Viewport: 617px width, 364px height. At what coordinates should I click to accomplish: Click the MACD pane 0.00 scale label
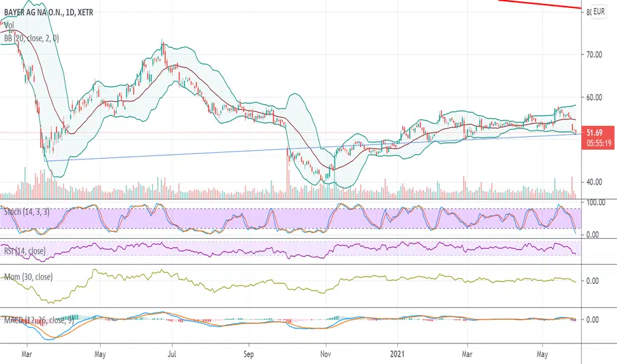tap(593, 320)
